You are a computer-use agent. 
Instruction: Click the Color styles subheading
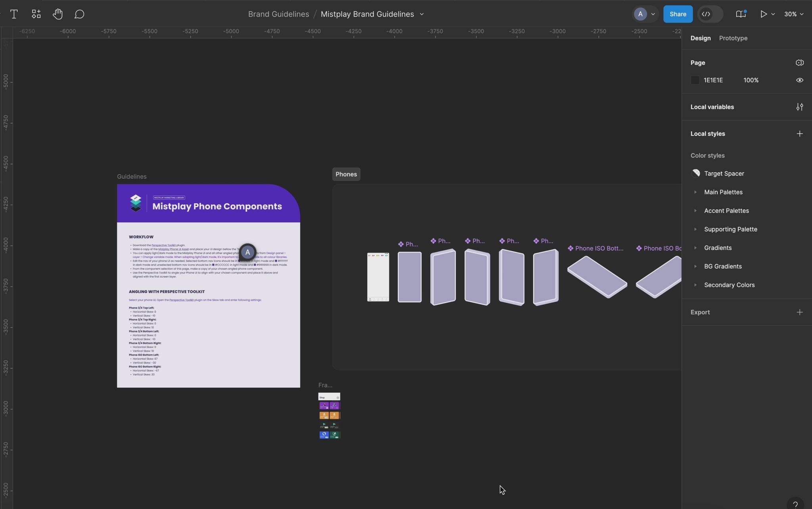tap(707, 156)
